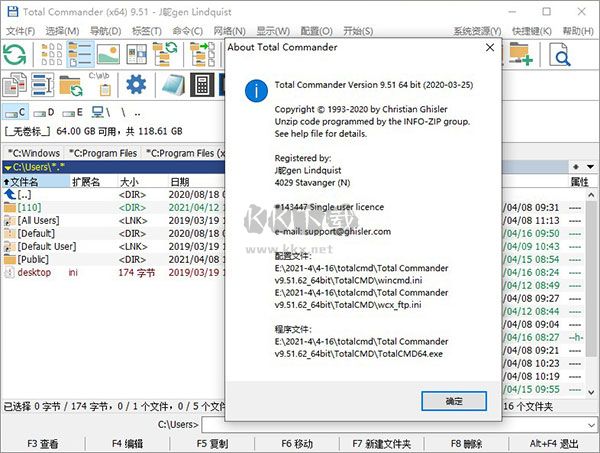Open directory history dropdown arrow in right panel
Viewport: 600px width, 453px height.
point(590,167)
